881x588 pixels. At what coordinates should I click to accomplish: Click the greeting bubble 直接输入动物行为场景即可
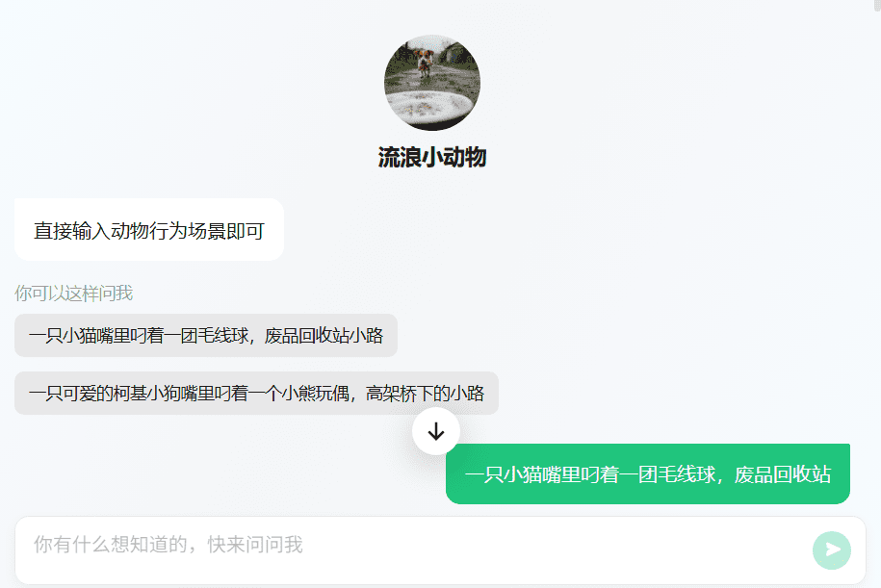tap(149, 230)
